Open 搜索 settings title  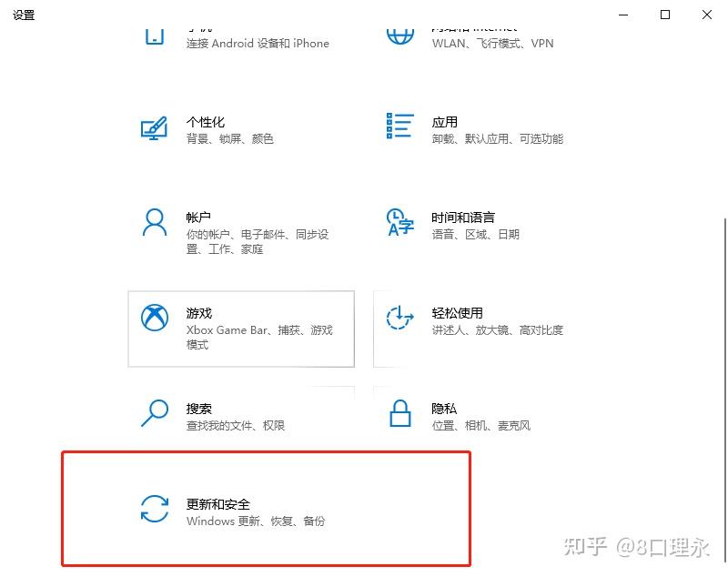click(199, 409)
